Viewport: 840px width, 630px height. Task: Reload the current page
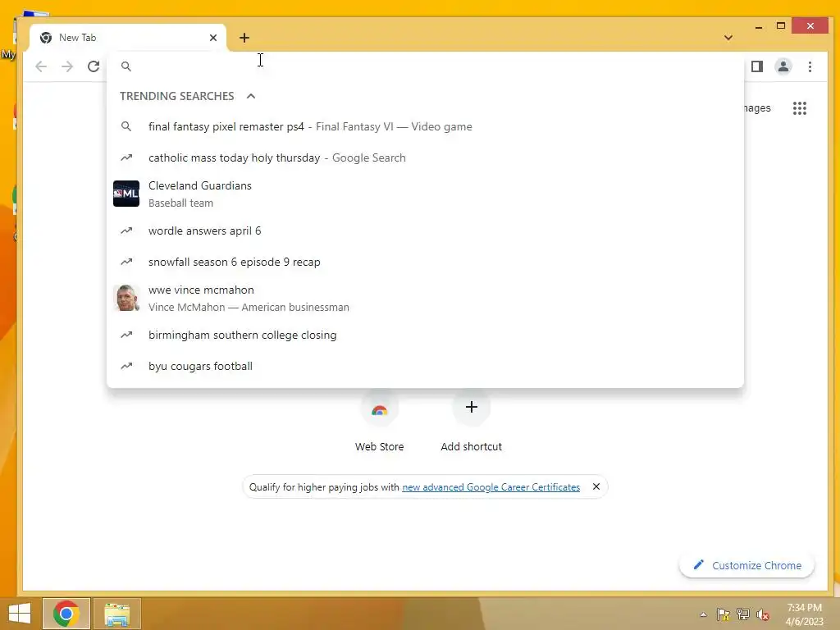pos(94,66)
